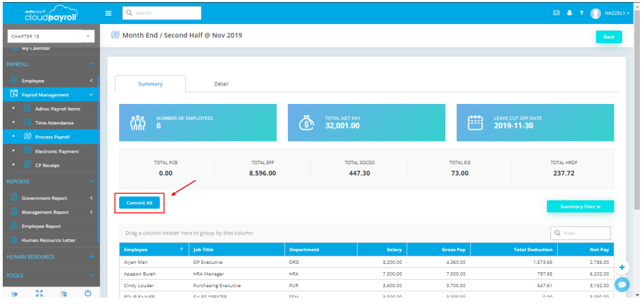Click the hamburger menu icon in header

point(108,13)
